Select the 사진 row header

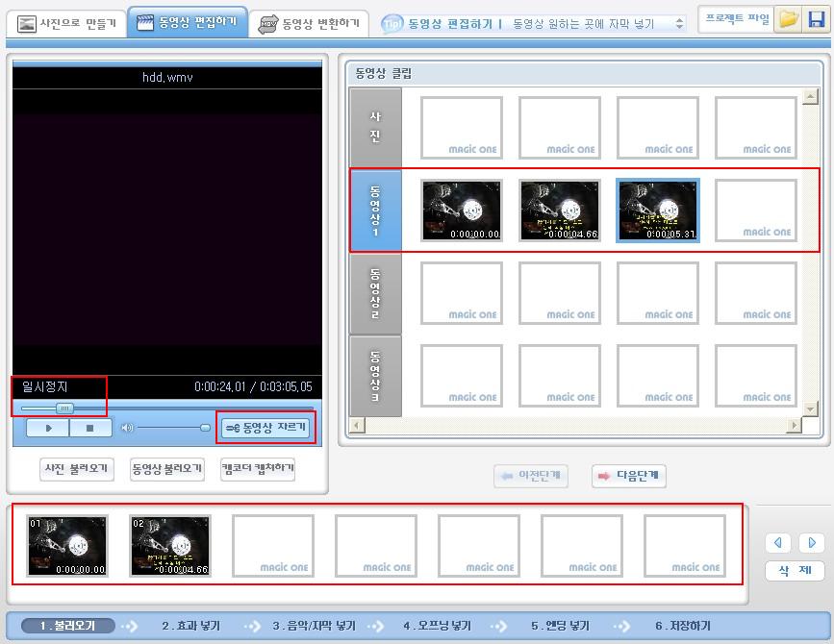click(375, 127)
